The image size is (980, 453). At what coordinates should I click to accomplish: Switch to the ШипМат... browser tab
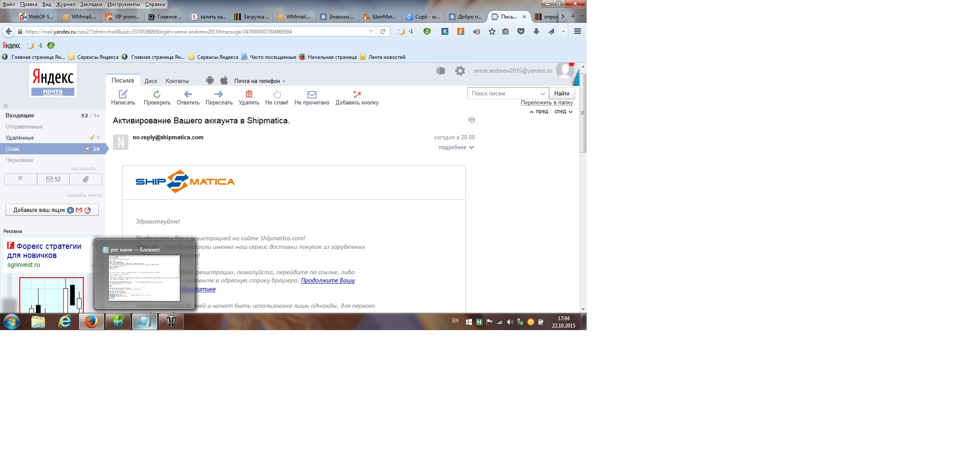coord(380,17)
